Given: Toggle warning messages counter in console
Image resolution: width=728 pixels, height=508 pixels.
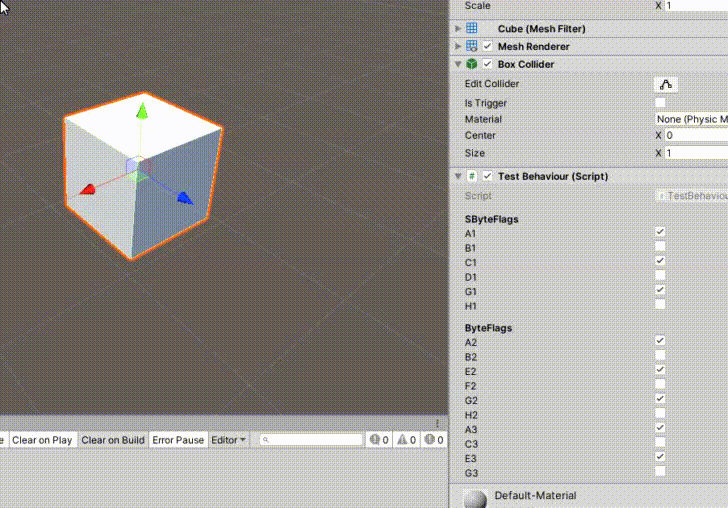Looking at the screenshot, I should click(x=406, y=439).
